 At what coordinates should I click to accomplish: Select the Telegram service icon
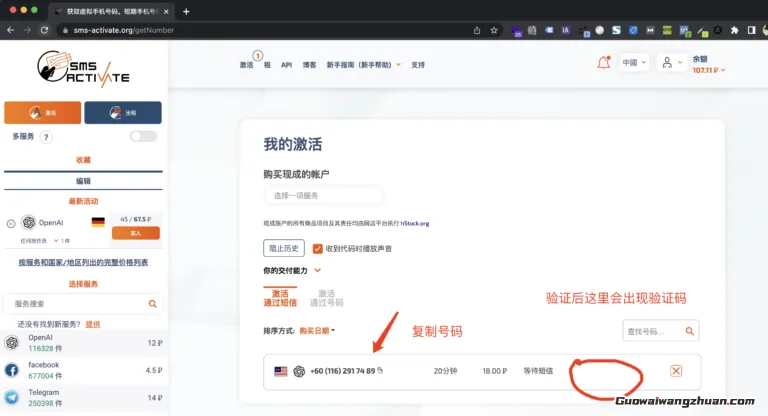pyautogui.click(x=12, y=397)
